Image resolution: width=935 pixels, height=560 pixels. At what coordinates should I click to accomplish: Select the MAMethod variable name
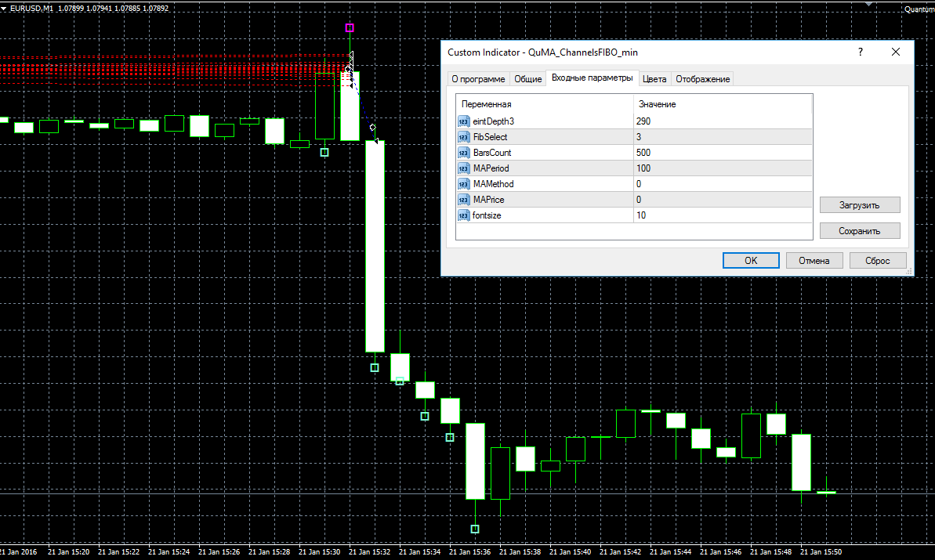tap(493, 184)
